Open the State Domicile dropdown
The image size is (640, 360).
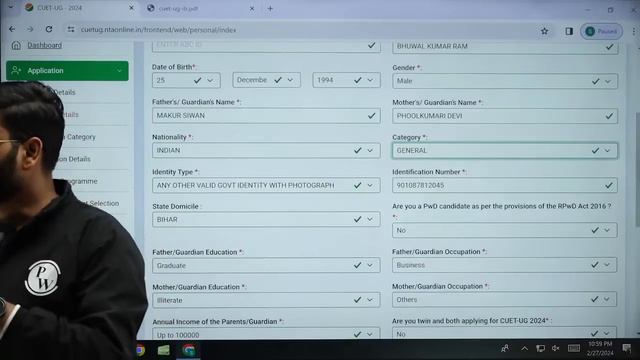click(x=266, y=220)
